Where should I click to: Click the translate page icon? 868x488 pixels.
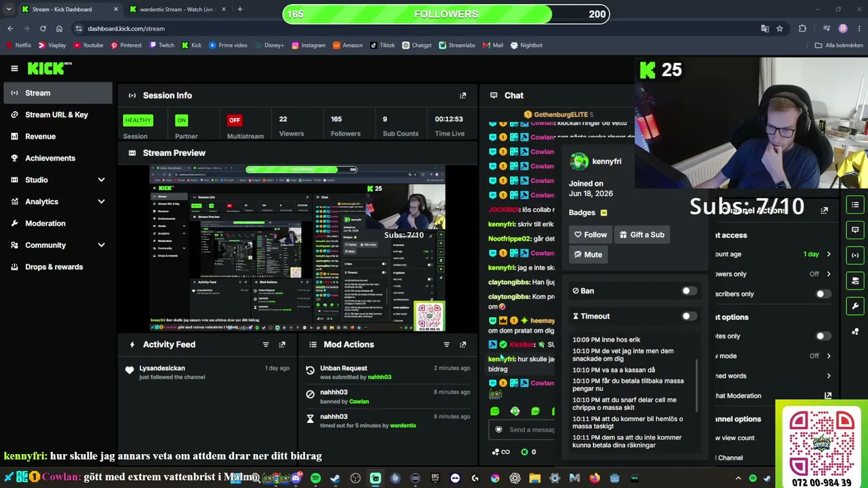pyautogui.click(x=765, y=28)
